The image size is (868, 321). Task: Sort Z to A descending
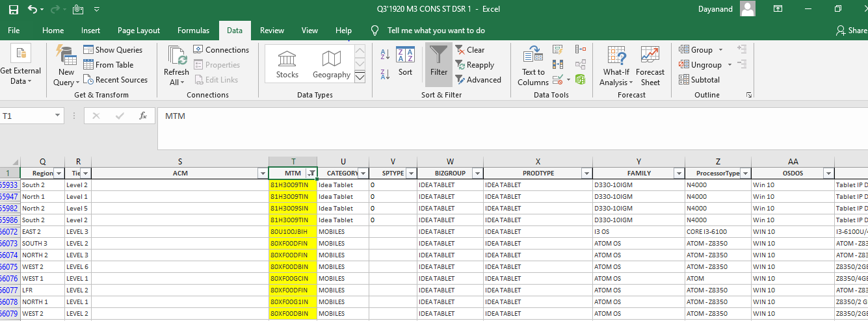point(385,74)
